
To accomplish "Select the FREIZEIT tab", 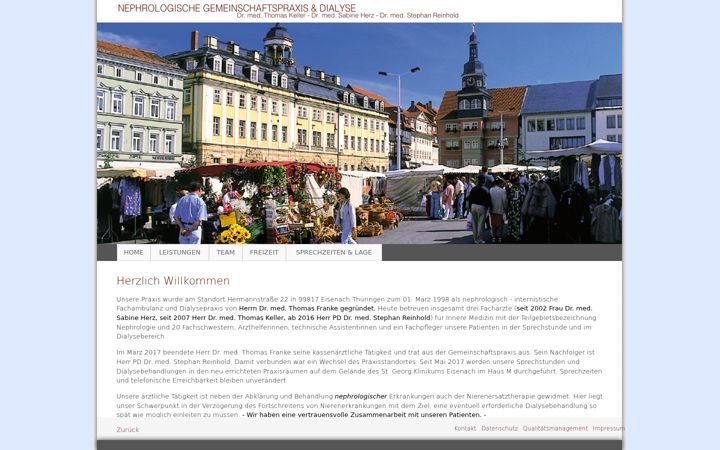I will [264, 253].
